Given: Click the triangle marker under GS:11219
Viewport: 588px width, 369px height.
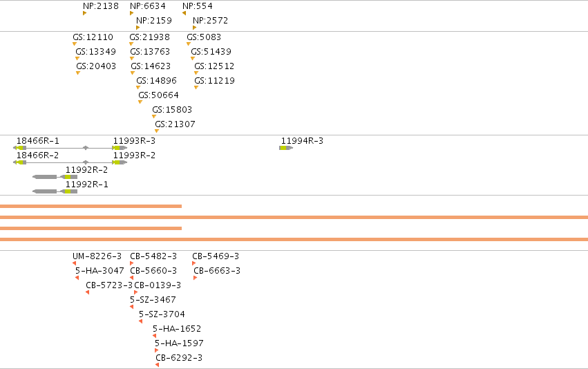Looking at the screenshot, I should coord(196,87).
